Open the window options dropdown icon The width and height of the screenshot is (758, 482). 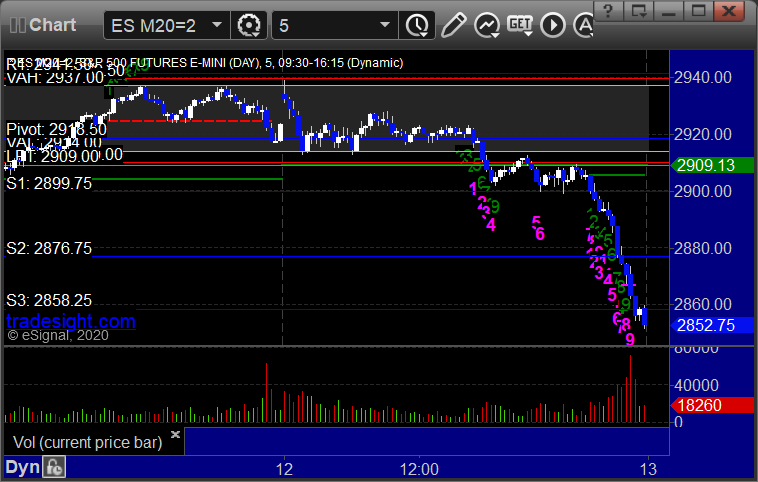pos(638,11)
